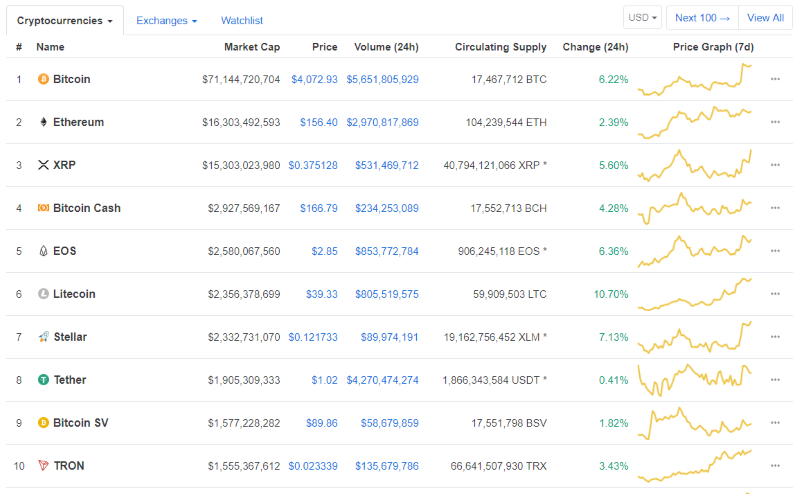Click the Bitcoin coin logo icon

coord(43,79)
